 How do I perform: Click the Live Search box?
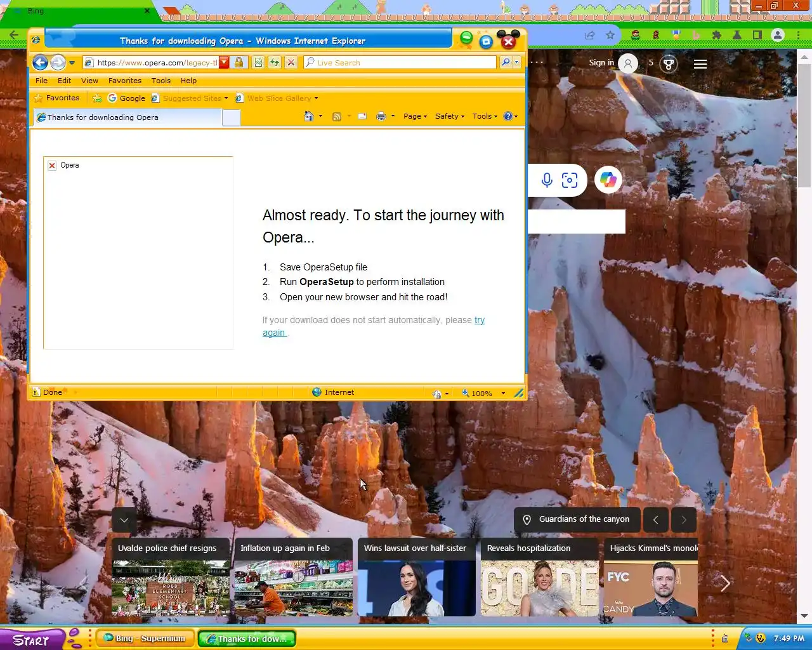(x=400, y=62)
